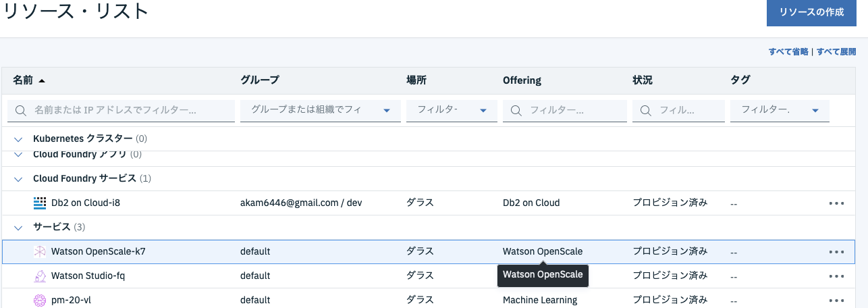This screenshot has height=308, width=868.
Task: Focus the 状況 filter input field
Action: point(678,110)
